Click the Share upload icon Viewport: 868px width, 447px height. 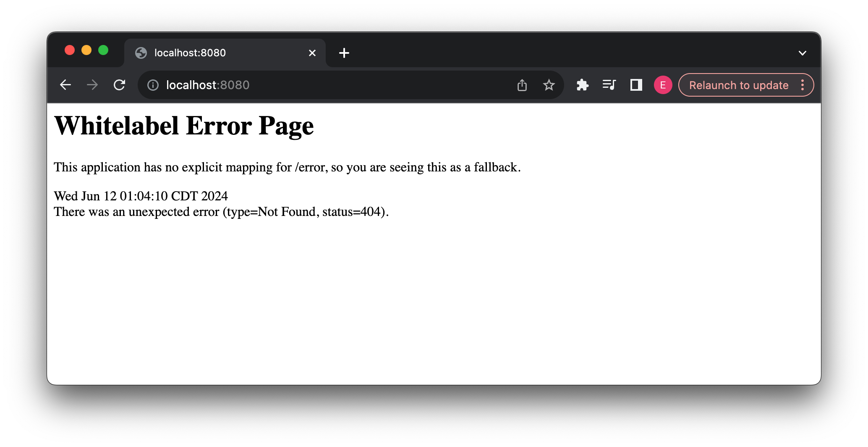522,85
